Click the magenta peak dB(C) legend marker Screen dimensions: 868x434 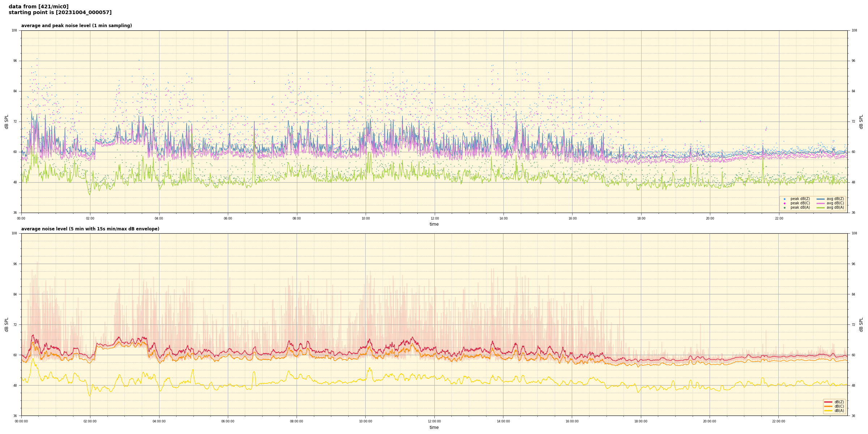point(784,203)
